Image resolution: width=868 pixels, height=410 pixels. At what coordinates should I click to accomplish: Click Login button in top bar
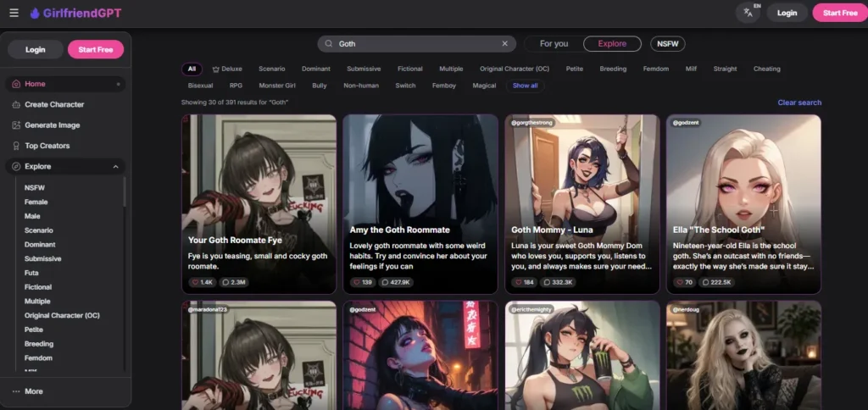click(x=787, y=13)
